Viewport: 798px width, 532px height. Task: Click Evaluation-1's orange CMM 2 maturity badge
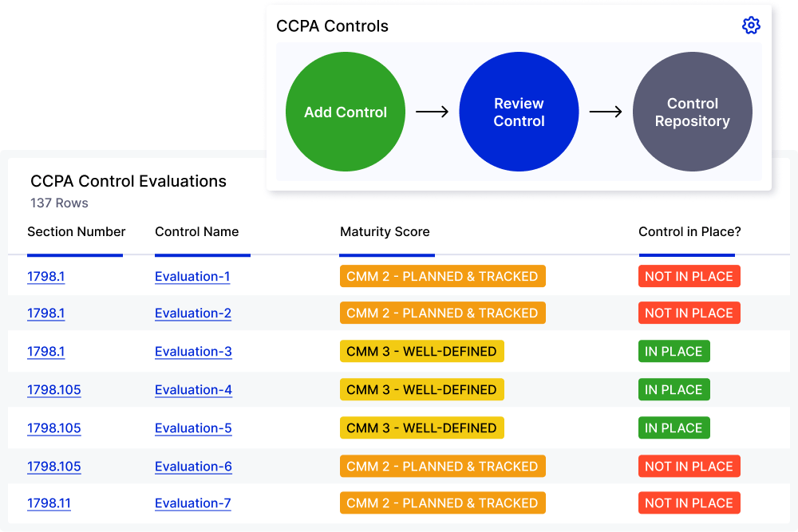coord(442,277)
